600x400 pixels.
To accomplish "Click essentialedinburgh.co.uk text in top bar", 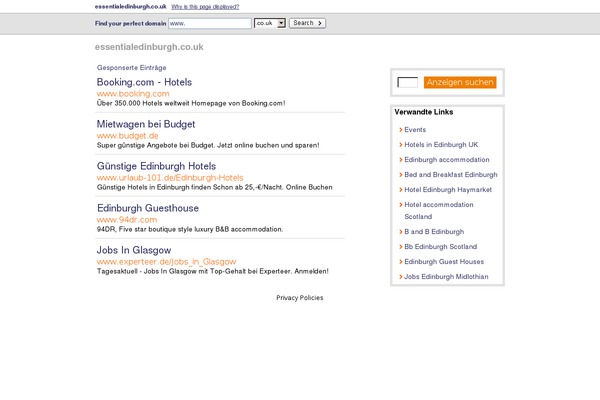I will (130, 7).
